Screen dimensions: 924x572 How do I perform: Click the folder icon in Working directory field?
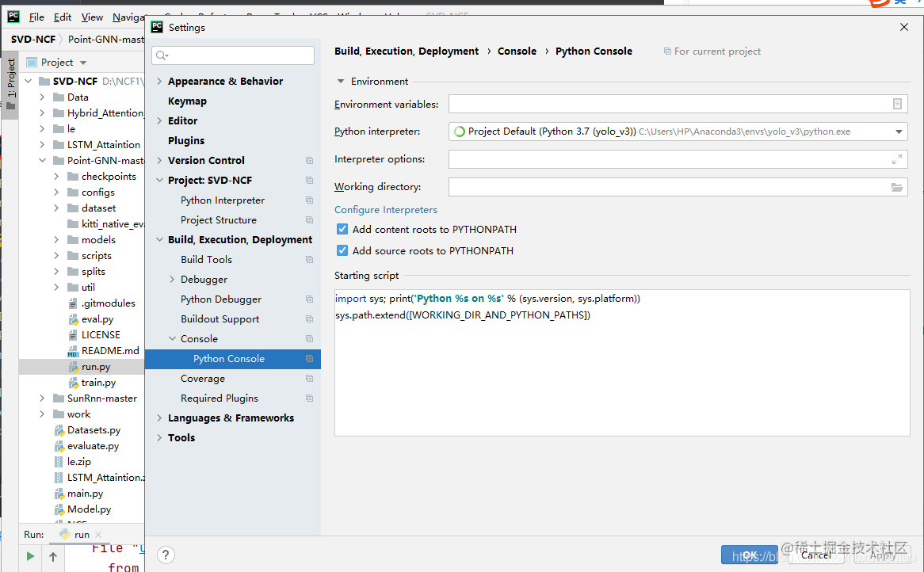click(x=896, y=186)
